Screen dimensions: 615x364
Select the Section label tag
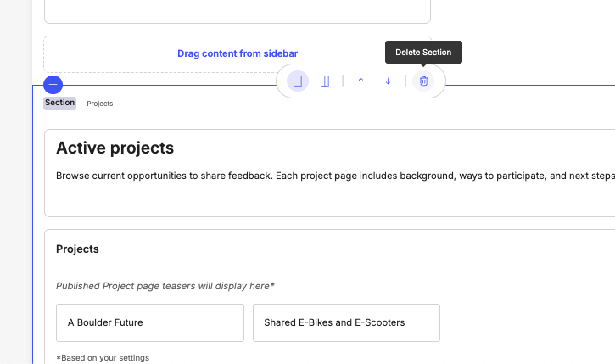[60, 103]
